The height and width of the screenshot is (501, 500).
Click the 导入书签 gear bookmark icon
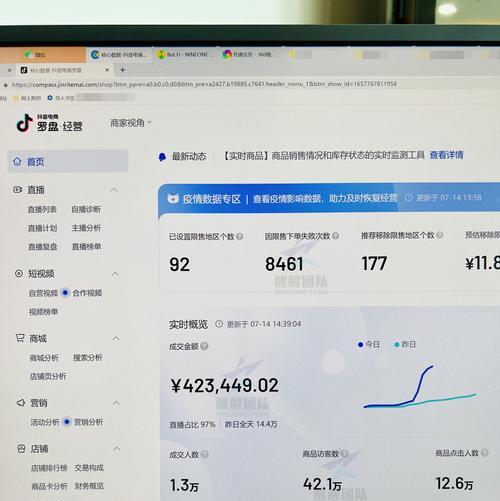pos(50,98)
